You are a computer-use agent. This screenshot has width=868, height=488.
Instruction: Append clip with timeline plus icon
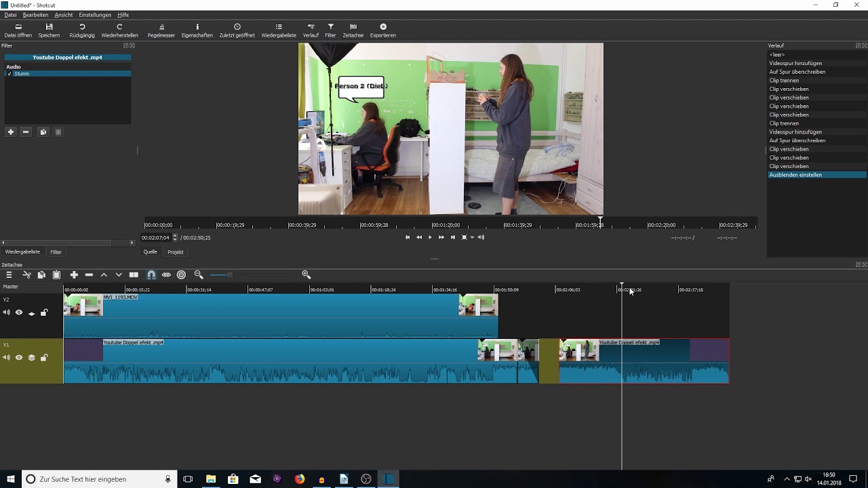click(x=74, y=274)
